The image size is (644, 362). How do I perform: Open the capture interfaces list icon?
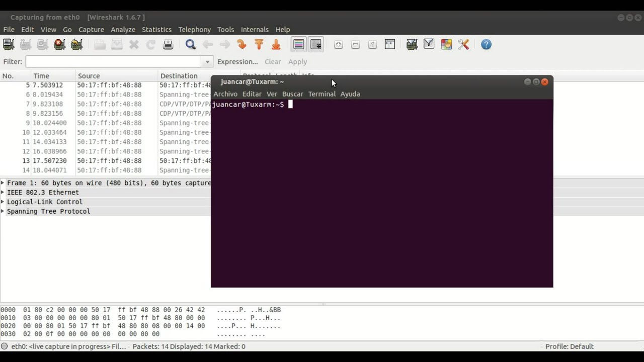[9, 45]
